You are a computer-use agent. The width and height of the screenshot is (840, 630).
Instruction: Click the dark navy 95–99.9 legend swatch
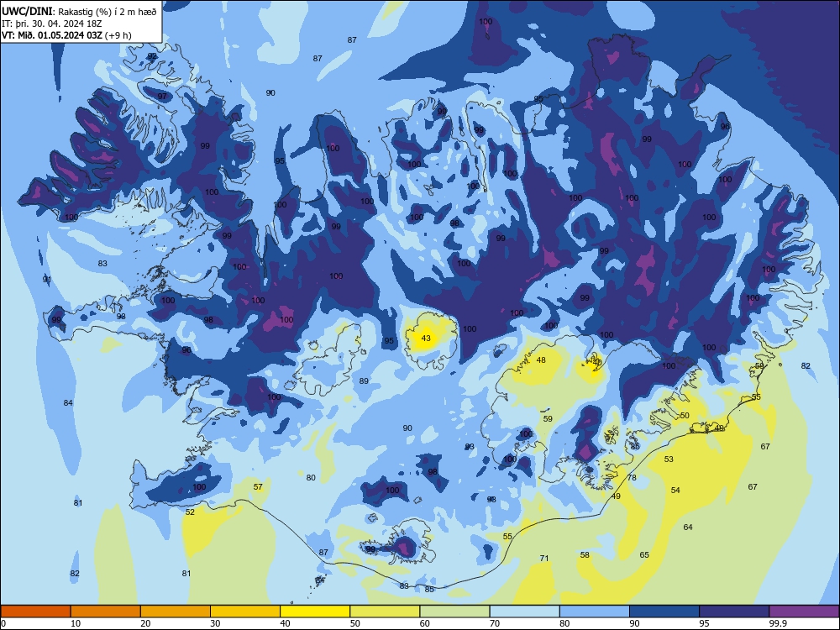(734, 612)
